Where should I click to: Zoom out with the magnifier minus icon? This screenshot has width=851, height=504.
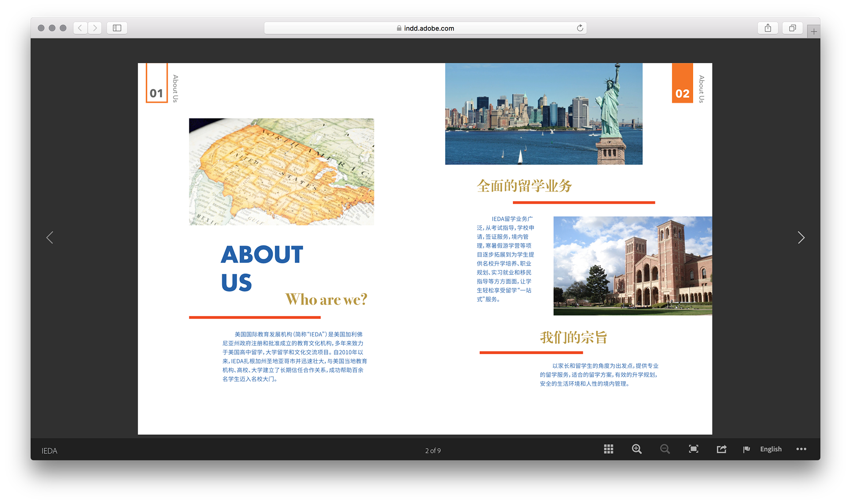[x=665, y=449]
